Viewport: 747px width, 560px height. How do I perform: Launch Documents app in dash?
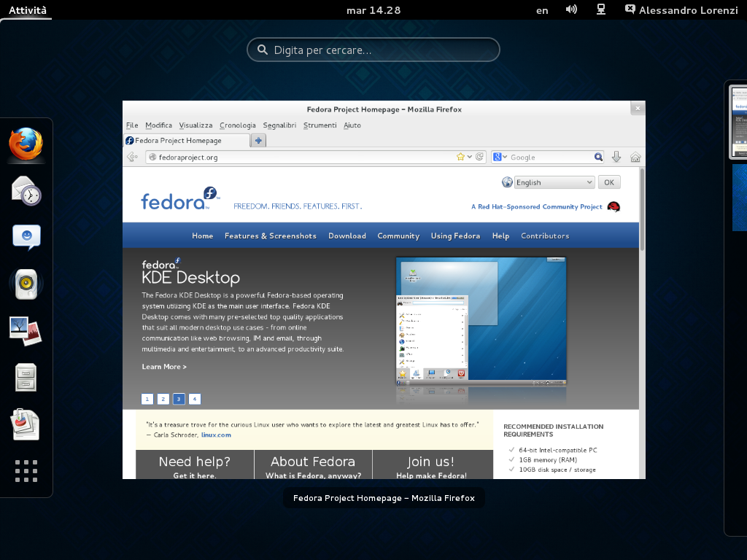click(26, 424)
